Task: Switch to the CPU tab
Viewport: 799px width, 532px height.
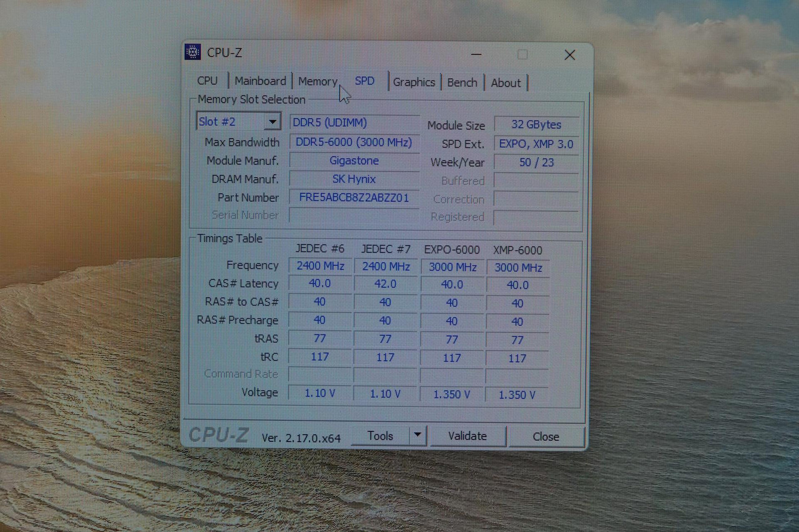Action: tap(207, 81)
